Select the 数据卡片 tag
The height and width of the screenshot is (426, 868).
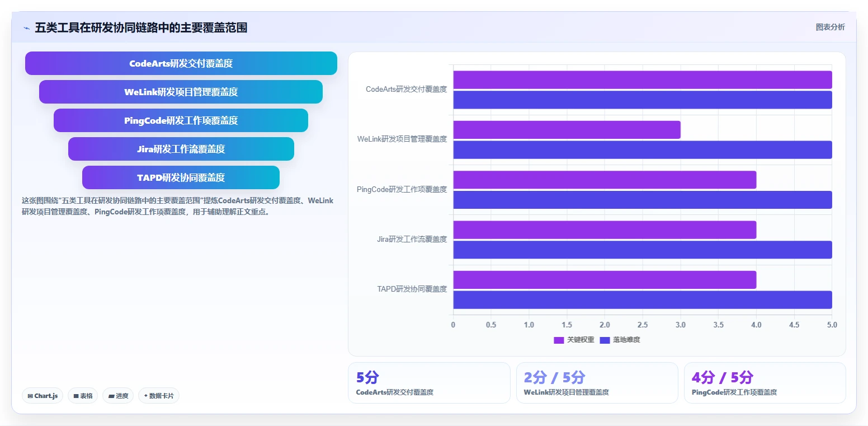click(159, 396)
